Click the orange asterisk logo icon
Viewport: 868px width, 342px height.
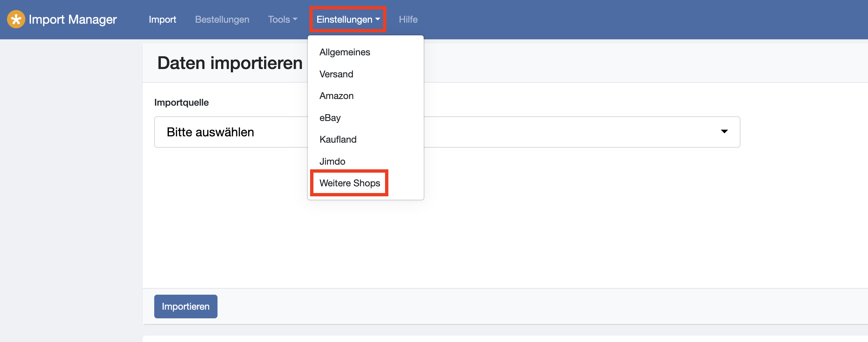(16, 19)
